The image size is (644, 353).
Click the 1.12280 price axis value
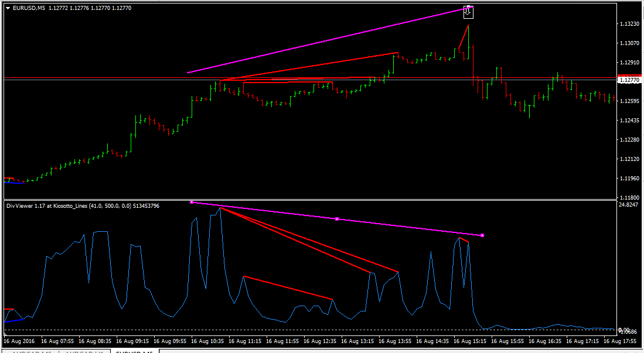(x=629, y=140)
